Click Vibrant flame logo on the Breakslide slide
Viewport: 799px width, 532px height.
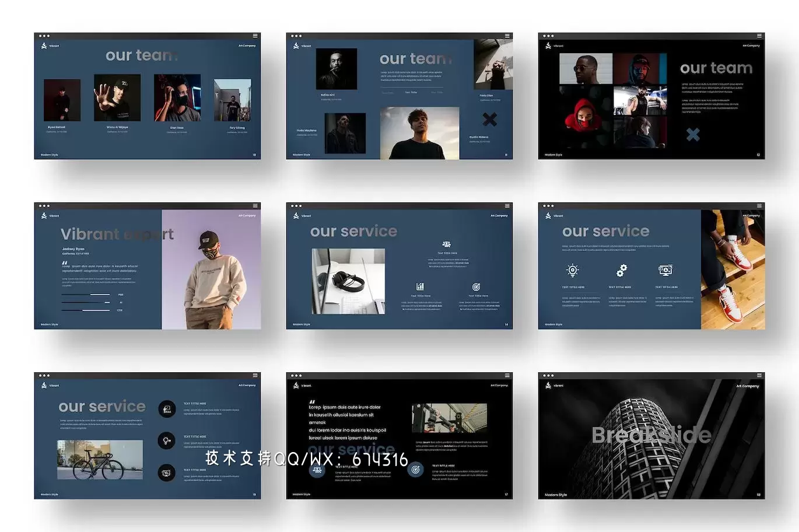point(548,386)
